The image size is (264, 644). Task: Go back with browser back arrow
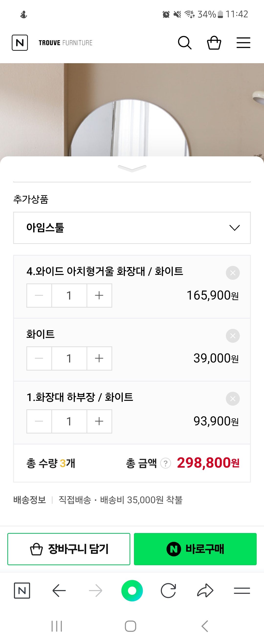point(59,591)
